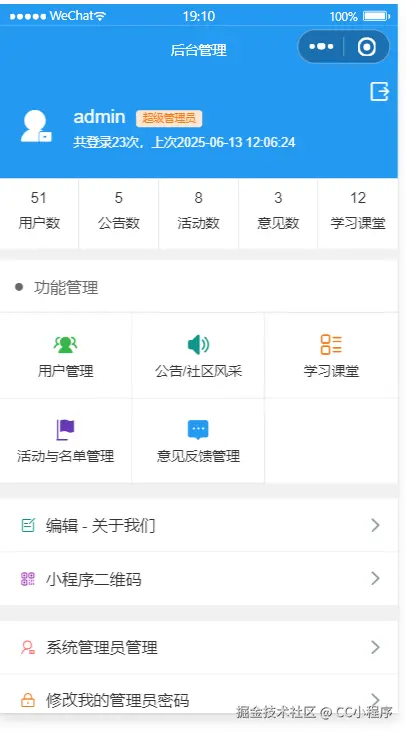Click the 100% battery percentage text
The image size is (406, 733).
[x=343, y=17]
